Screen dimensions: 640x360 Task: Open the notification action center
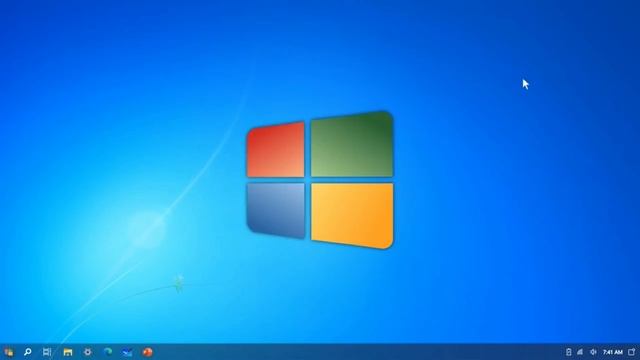pos(632,352)
